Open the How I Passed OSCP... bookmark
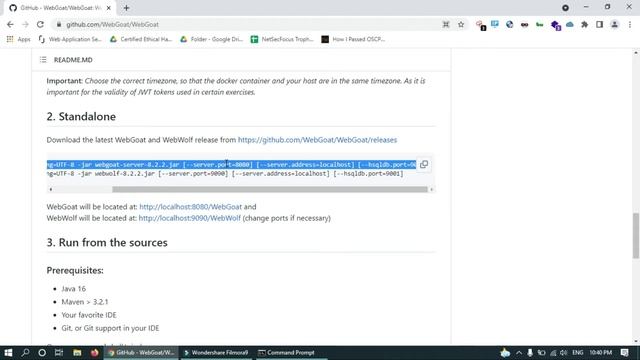Screen dimensions: 640x360 353,39
